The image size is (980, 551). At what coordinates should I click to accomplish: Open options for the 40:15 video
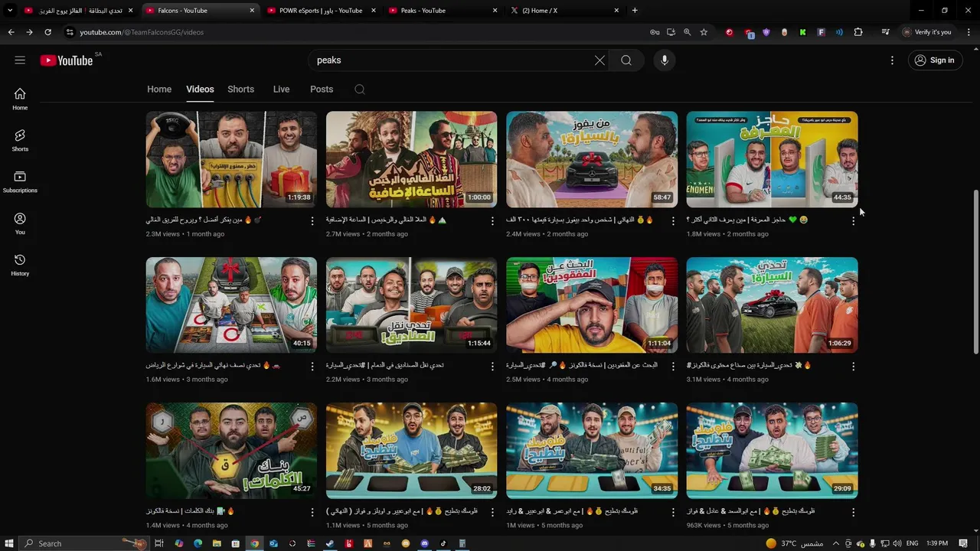312,366
